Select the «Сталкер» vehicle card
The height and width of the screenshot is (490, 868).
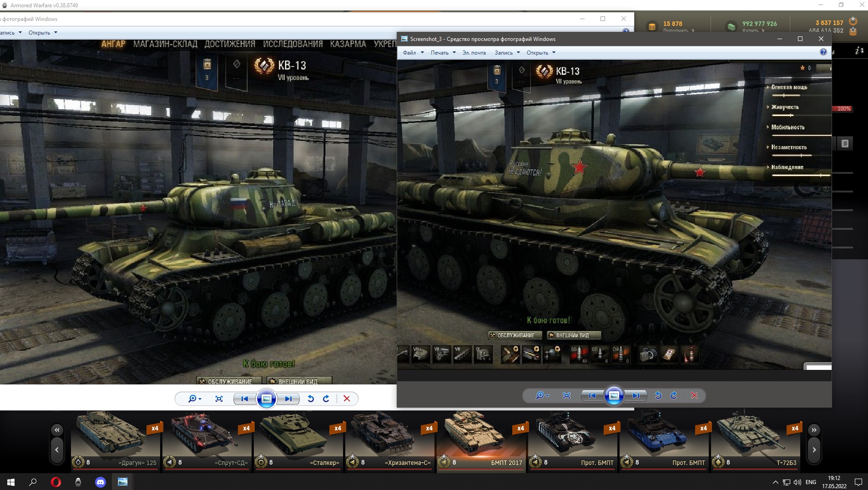pyautogui.click(x=298, y=441)
